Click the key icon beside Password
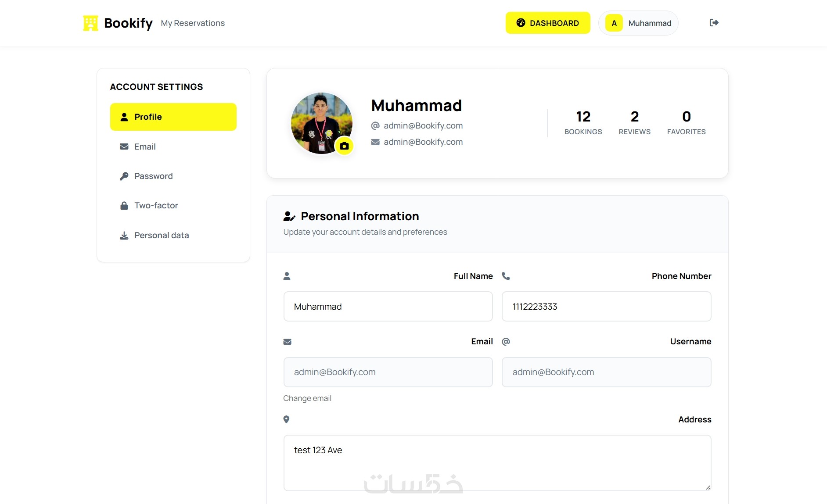This screenshot has width=827, height=504. click(124, 176)
